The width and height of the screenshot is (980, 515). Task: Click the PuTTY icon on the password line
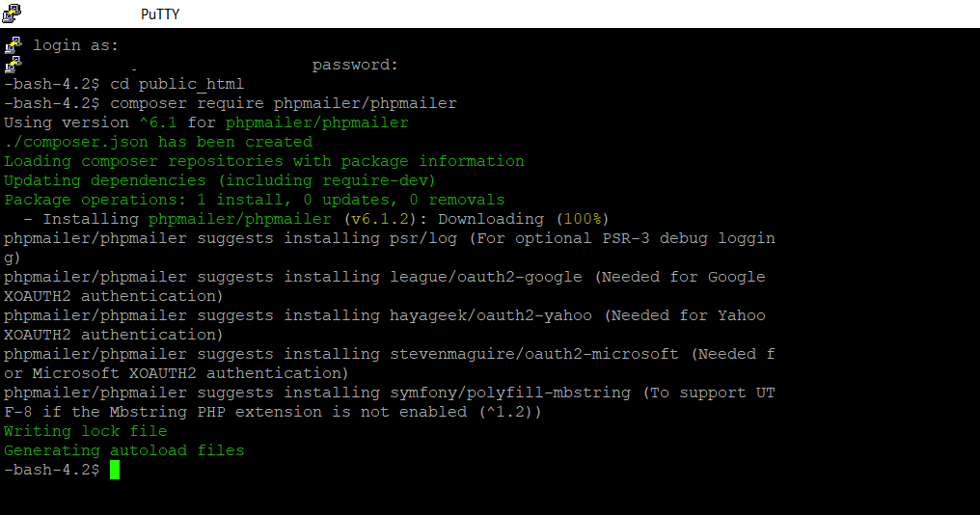pos(13,65)
